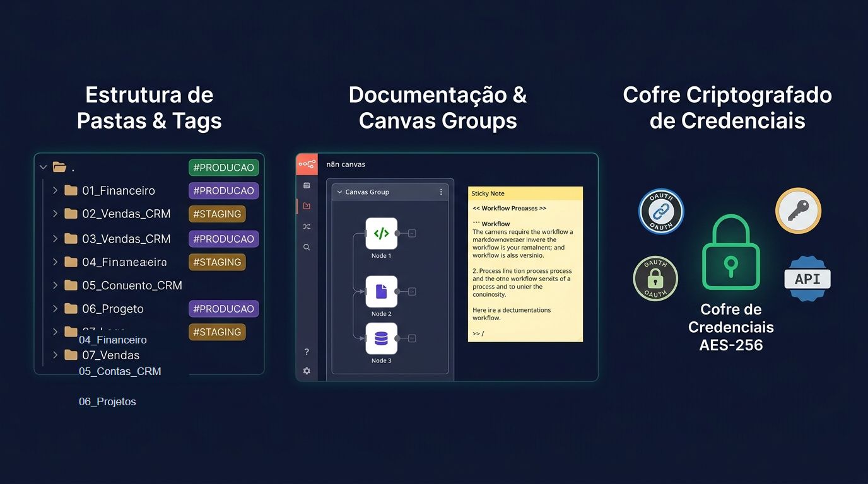The image size is (868, 484).
Task: Click the 'n8n canvas' title text
Action: pyautogui.click(x=346, y=164)
